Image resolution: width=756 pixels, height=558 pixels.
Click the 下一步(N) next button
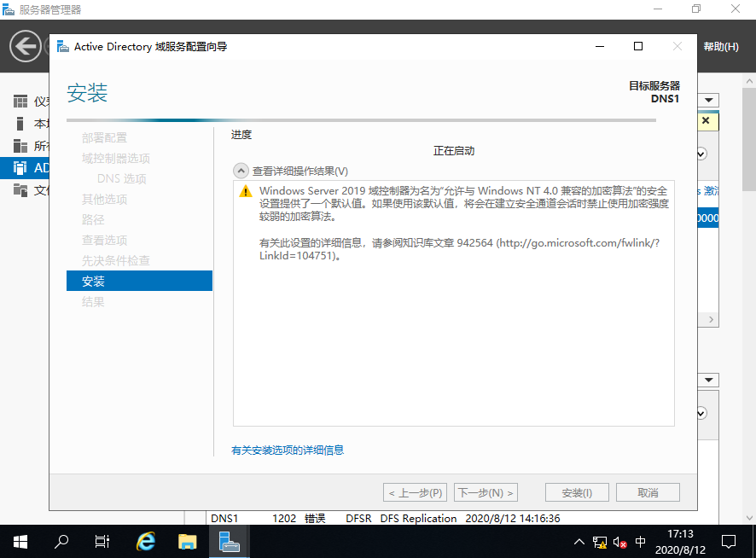486,492
